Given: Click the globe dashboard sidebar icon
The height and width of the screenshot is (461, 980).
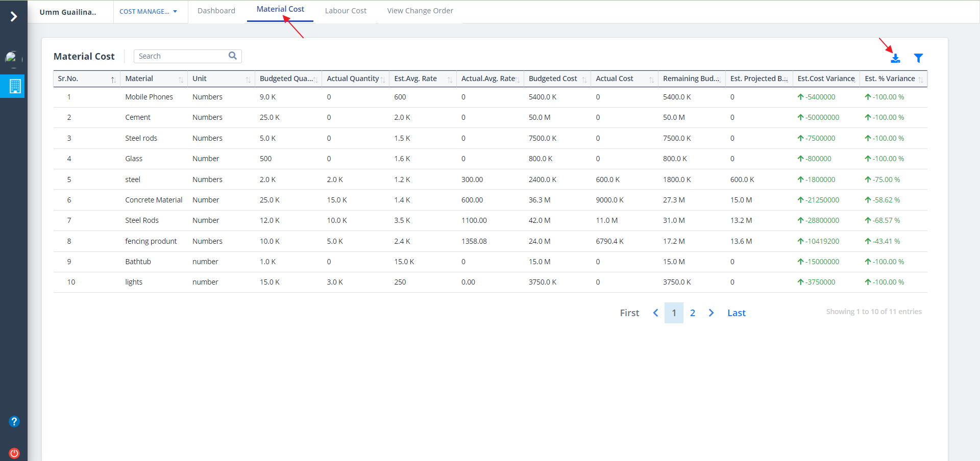Looking at the screenshot, I should [12, 57].
